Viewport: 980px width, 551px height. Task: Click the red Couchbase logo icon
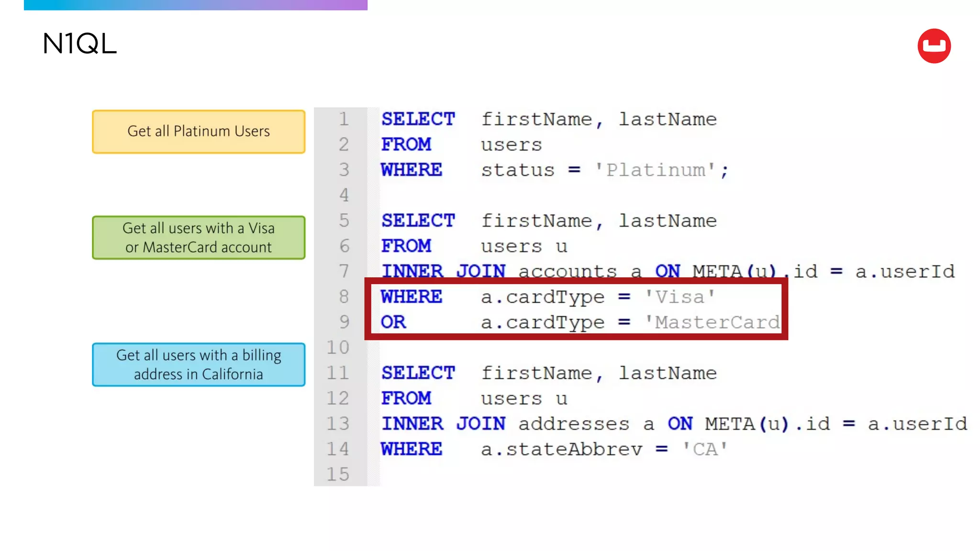[934, 46]
